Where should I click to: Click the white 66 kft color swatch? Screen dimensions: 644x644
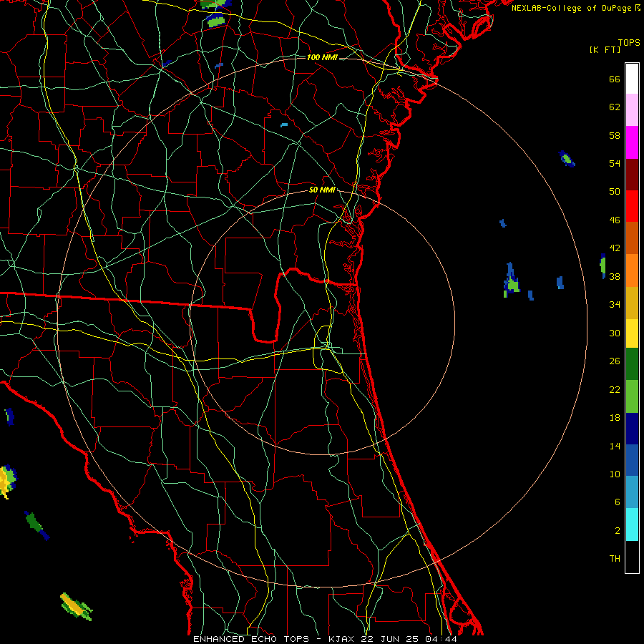632,79
